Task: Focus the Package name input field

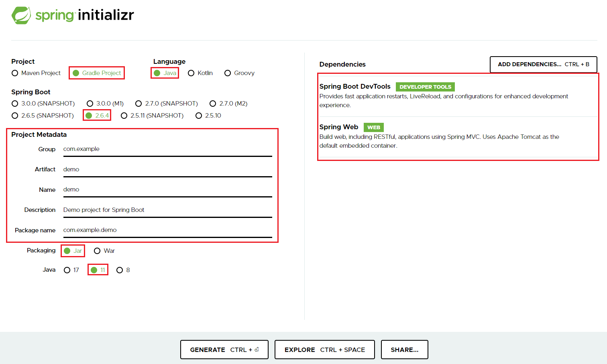Action: click(x=168, y=230)
